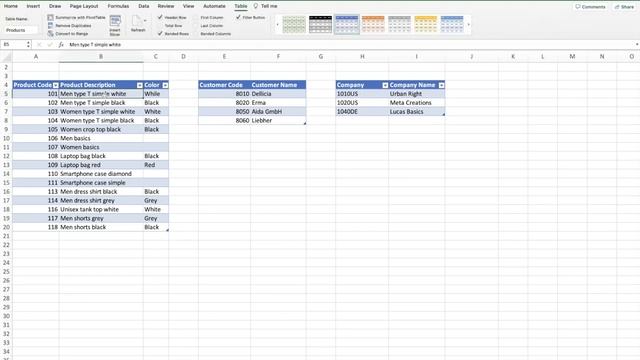640x360 pixels.
Task: Open the Home ribbon tab
Action: pos(11,6)
